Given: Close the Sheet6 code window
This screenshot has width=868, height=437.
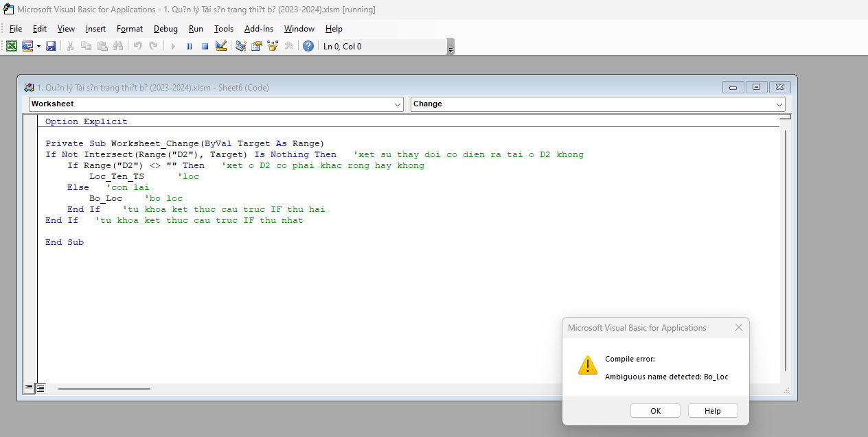Looking at the screenshot, I should pyautogui.click(x=780, y=87).
